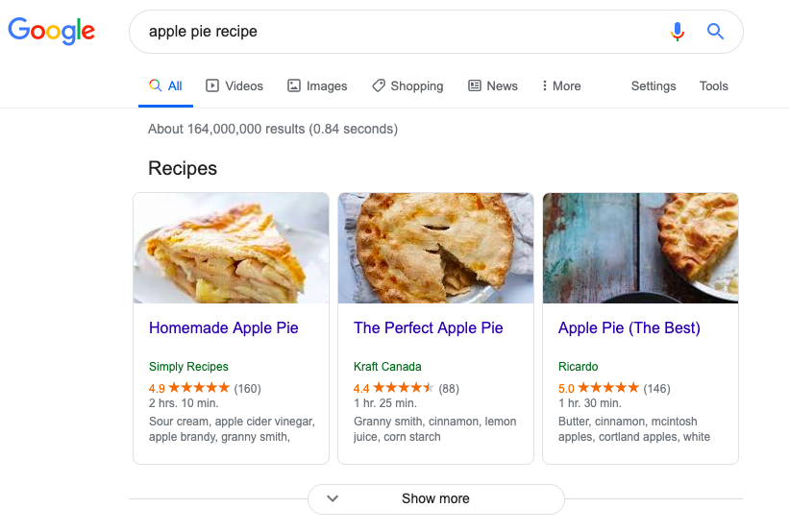Click the News newspaper icon

[x=475, y=85]
